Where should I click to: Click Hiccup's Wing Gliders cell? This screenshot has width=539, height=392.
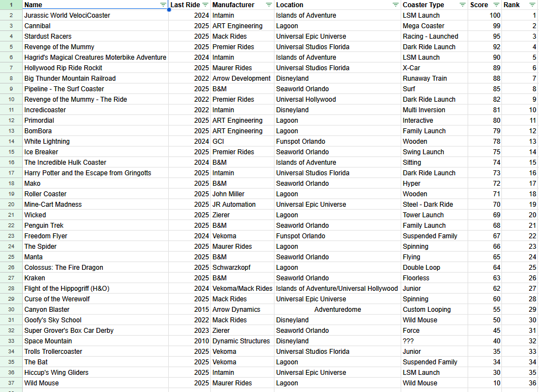96,373
